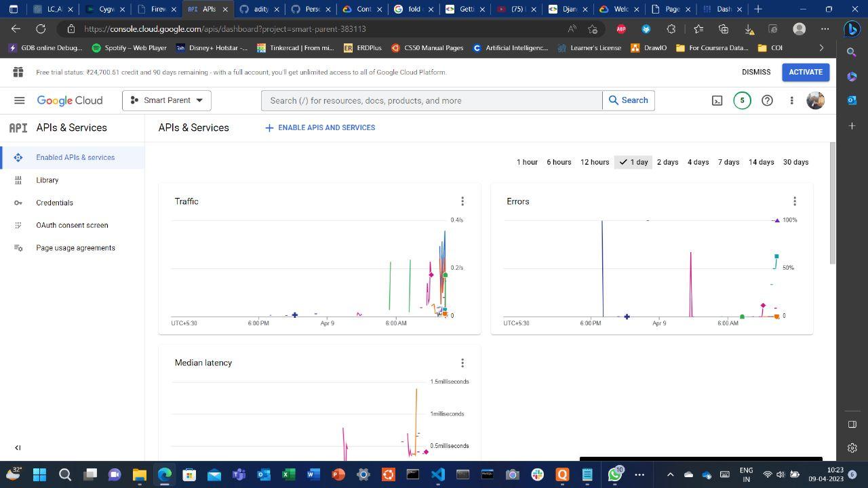This screenshot has height=488, width=868.
Task: Activate Cloud Shell terminal icon
Action: (x=717, y=100)
